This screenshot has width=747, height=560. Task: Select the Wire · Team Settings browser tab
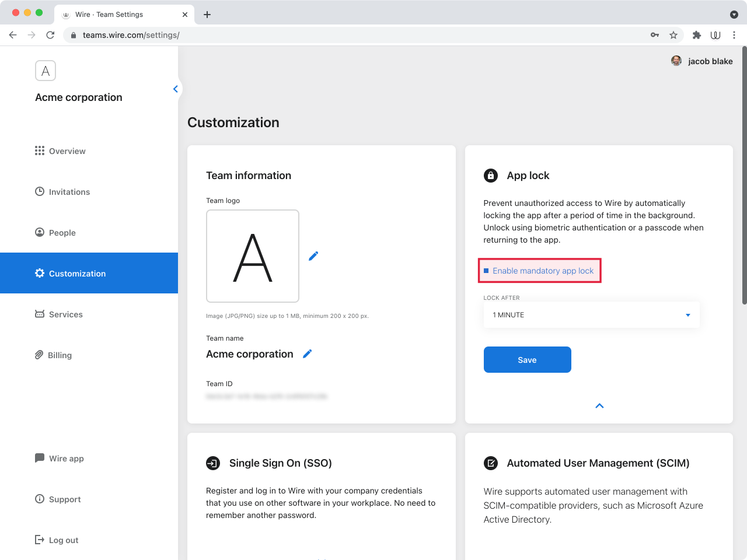(x=125, y=15)
